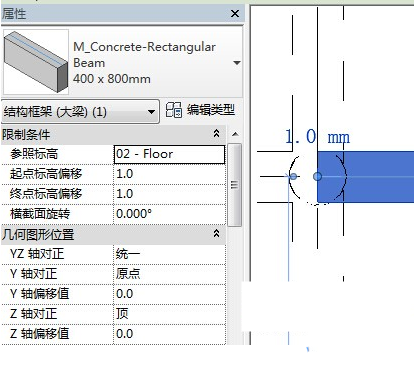420x366 pixels.
Task: Collapse the 几何图形位置 section
Action: [216, 234]
